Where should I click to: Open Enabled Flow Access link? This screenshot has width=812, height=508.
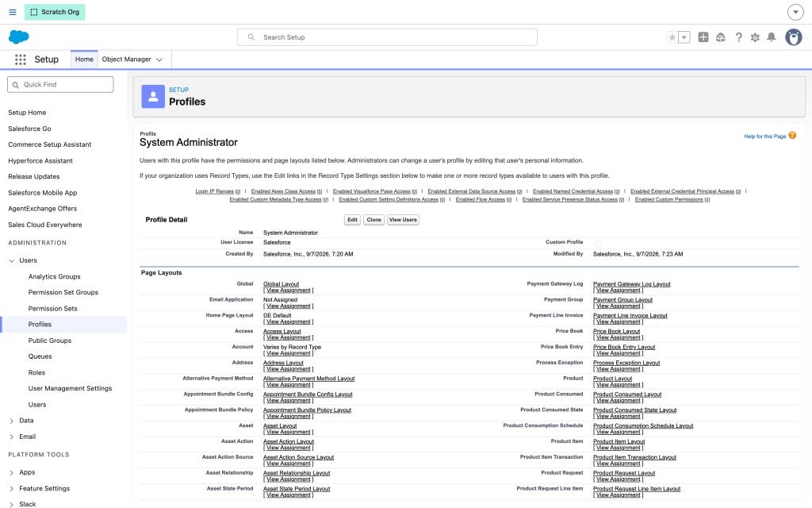(x=480, y=199)
